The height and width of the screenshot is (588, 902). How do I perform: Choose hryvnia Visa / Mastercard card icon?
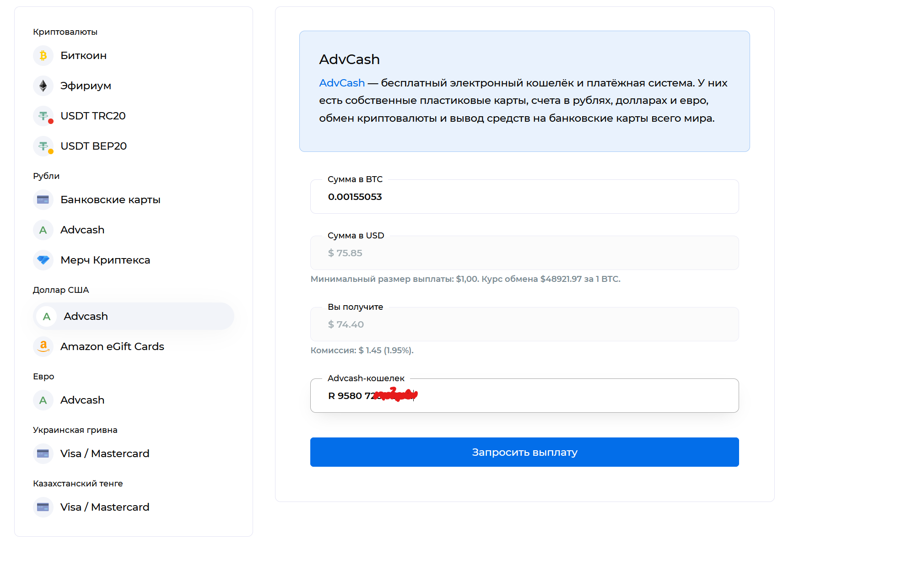point(43,454)
